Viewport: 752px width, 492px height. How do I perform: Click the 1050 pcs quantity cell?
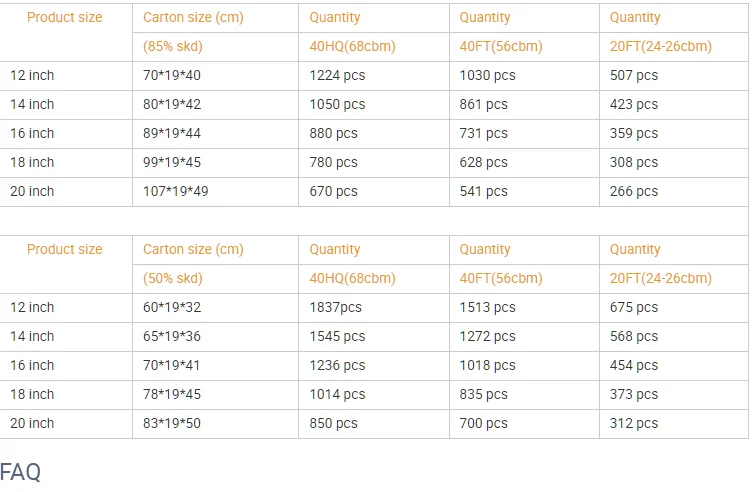[337, 104]
